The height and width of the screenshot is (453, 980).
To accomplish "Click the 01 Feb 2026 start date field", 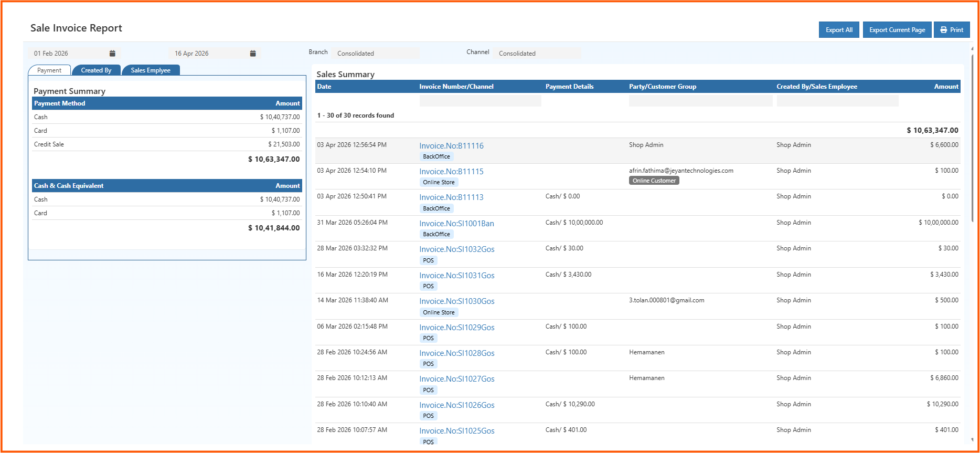I will pyautogui.click(x=68, y=54).
